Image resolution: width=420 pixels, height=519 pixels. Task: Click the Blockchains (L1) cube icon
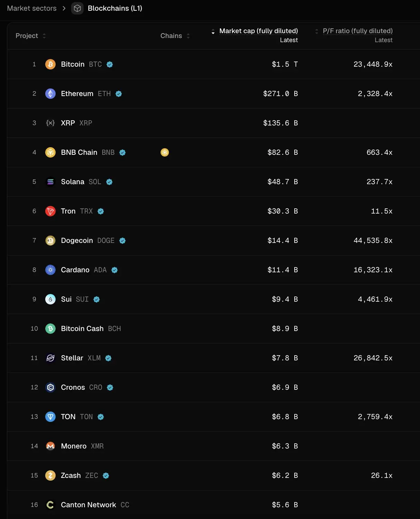coord(77,8)
